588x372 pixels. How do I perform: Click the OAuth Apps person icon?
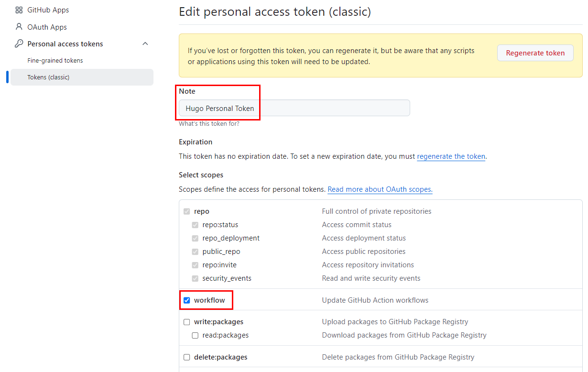click(19, 27)
